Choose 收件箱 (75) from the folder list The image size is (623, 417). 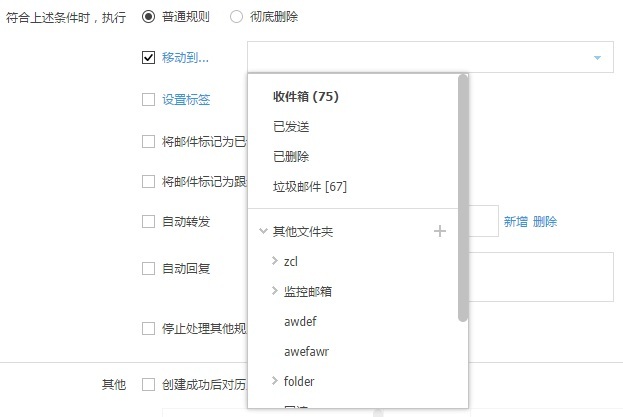click(x=310, y=97)
